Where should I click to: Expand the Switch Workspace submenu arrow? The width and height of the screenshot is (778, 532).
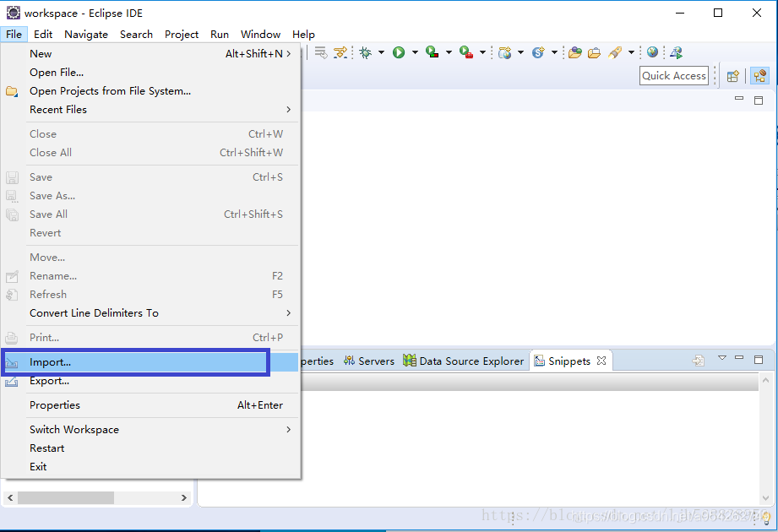[x=288, y=429]
